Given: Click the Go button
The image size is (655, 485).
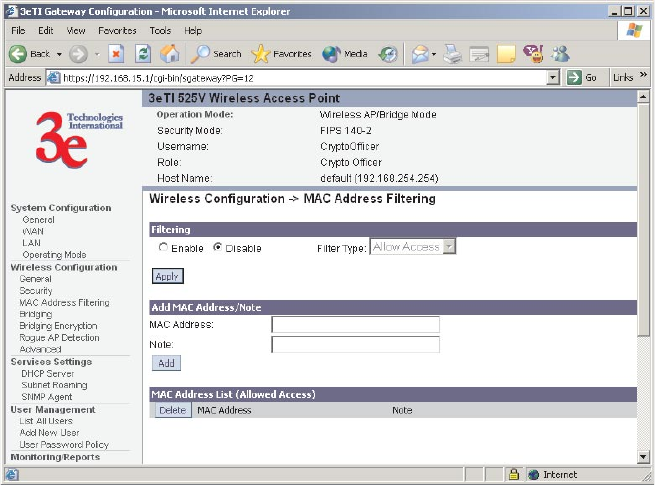Looking at the screenshot, I should pos(583,78).
